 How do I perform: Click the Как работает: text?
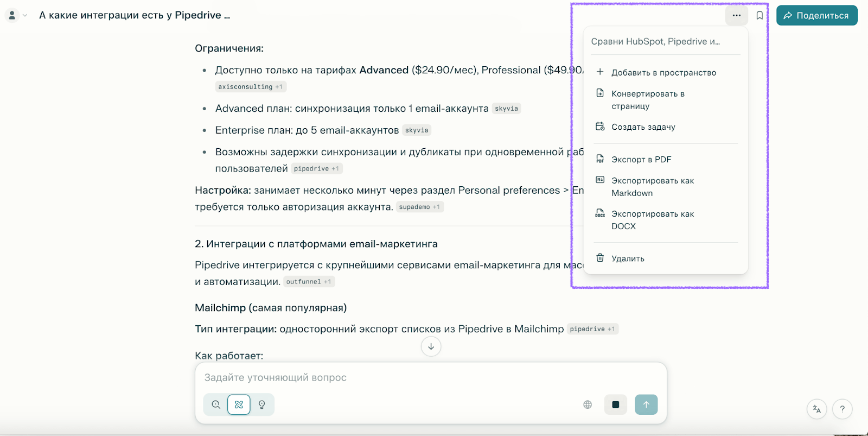(x=229, y=356)
